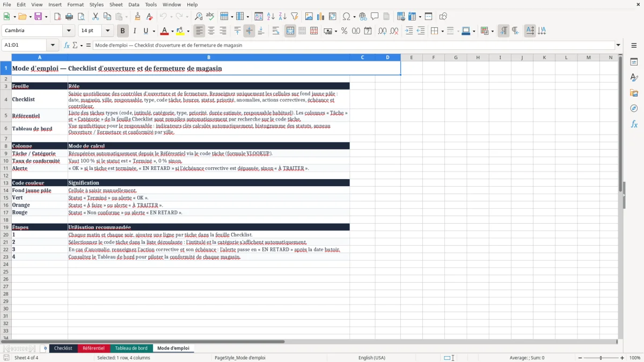Toggle Italic formatting
644x362 pixels.
coord(135,31)
